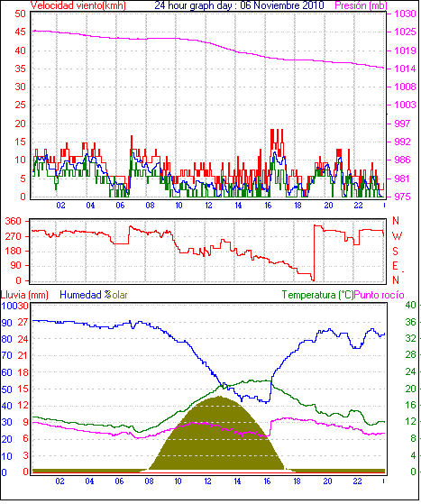The height and width of the screenshot is (504, 421).
Task: Click pressure axis value 975
Action: coord(402,197)
